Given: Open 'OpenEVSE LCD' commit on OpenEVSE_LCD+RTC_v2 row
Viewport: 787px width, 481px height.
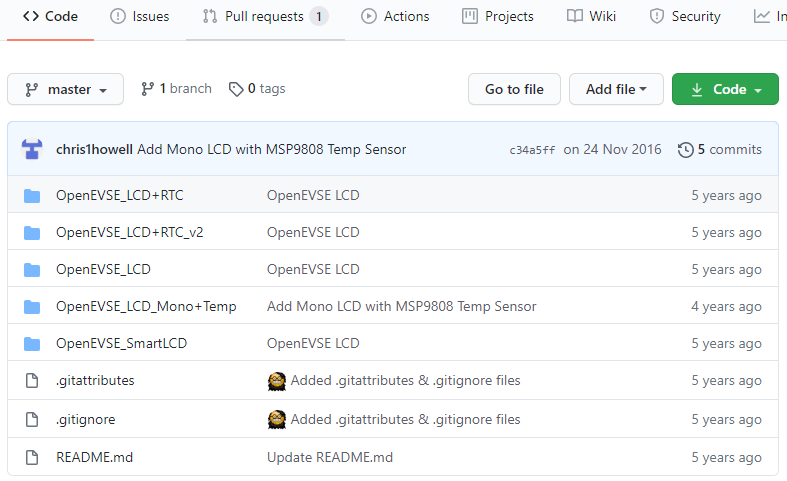Looking at the screenshot, I should click(x=313, y=232).
